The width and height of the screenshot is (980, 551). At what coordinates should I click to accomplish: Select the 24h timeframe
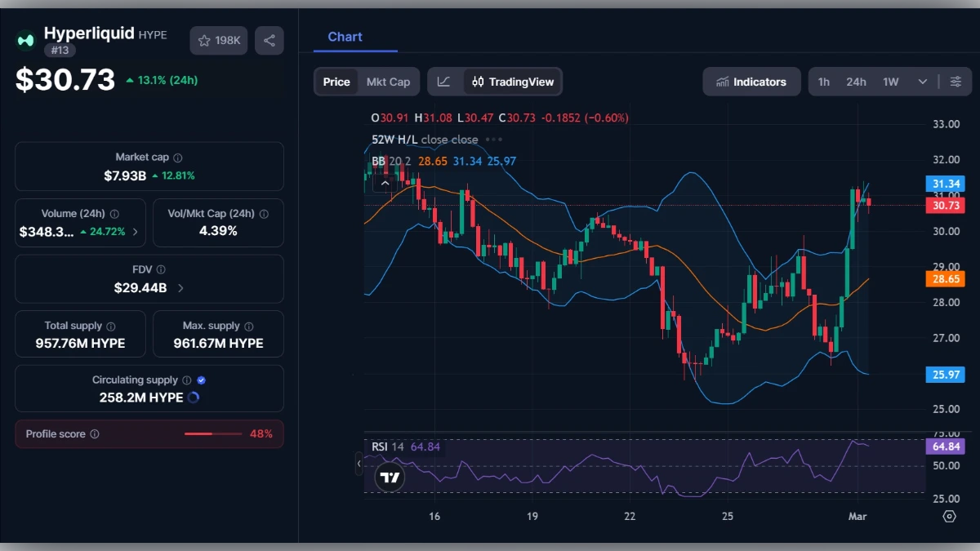(856, 82)
